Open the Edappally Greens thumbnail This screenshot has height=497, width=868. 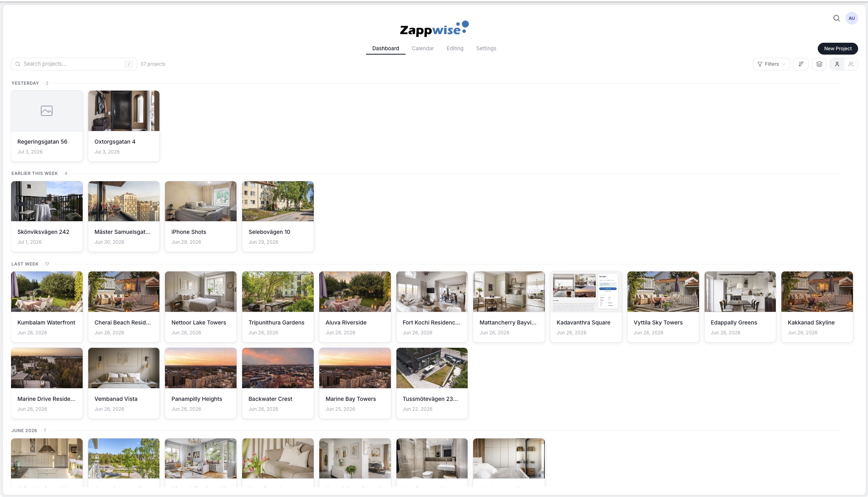740,292
